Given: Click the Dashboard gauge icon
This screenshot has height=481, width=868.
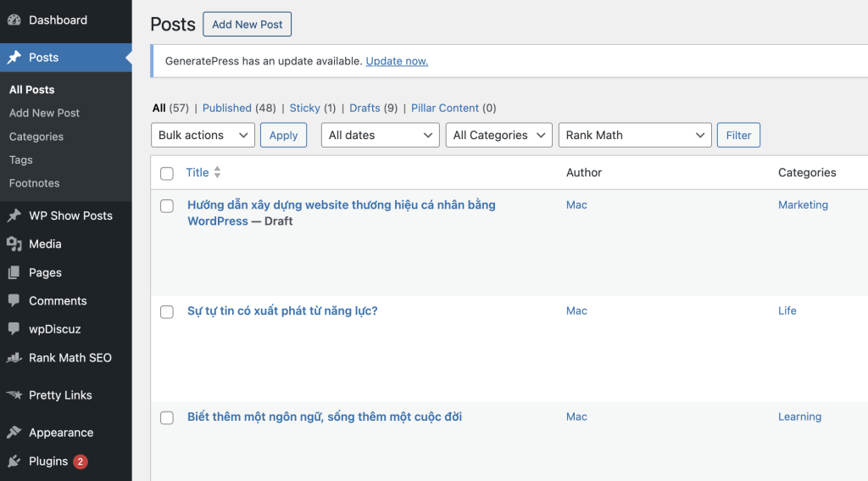Looking at the screenshot, I should pyautogui.click(x=14, y=20).
